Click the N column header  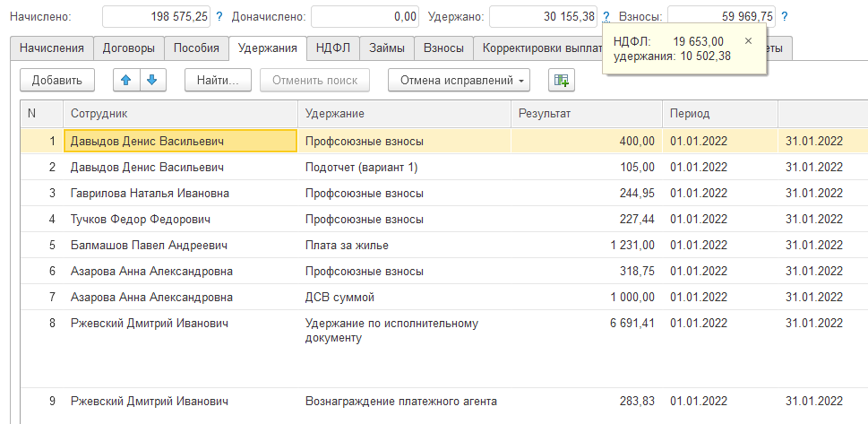point(41,114)
